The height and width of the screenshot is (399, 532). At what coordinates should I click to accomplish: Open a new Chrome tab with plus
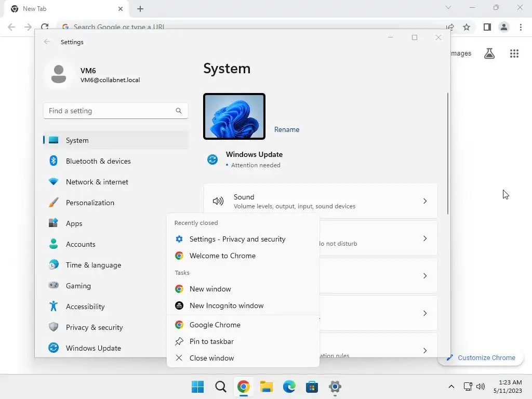(140, 9)
